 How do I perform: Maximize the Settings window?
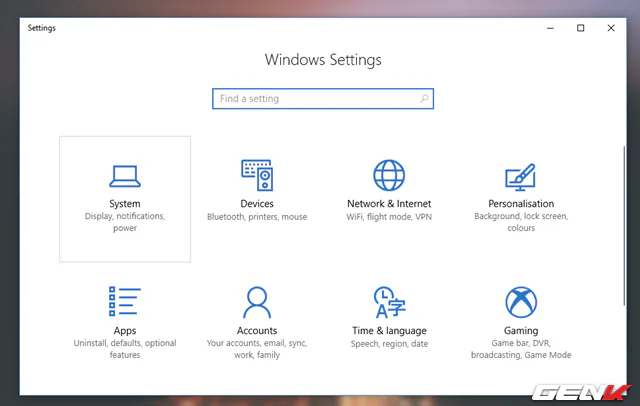[580, 28]
